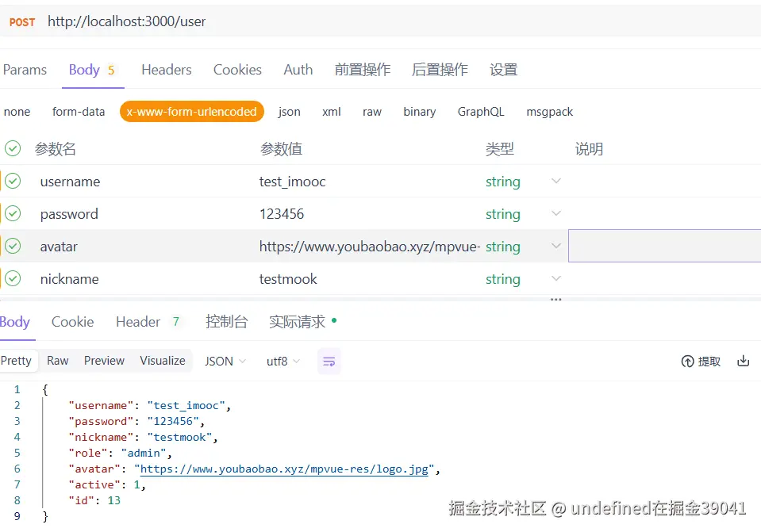Click the "role": "admin" line in response
The image size is (761, 532).
pos(120,453)
